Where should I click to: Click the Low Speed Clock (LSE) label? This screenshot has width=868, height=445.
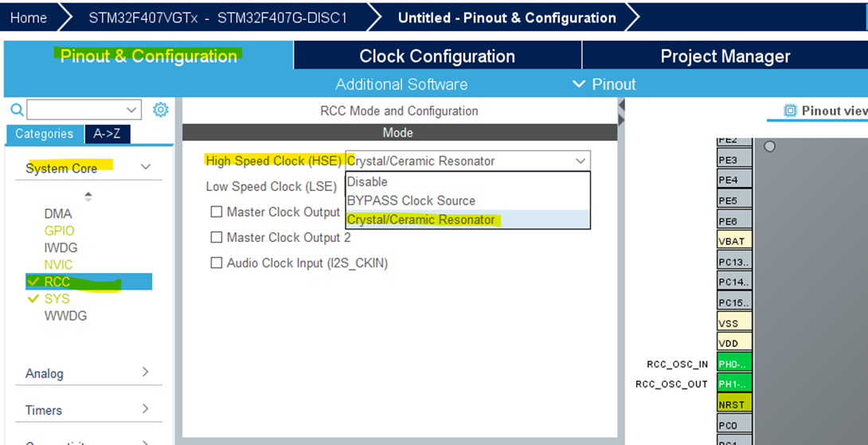tap(272, 186)
